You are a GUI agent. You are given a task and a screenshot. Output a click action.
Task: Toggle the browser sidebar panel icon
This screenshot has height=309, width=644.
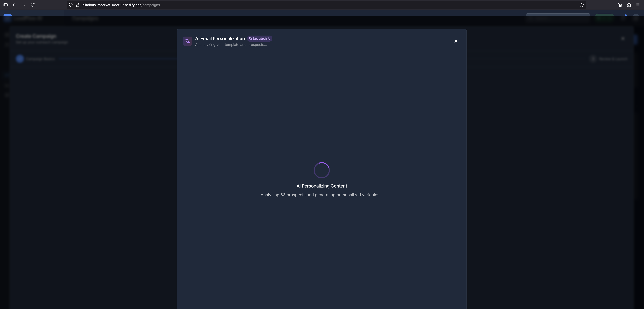click(x=6, y=5)
